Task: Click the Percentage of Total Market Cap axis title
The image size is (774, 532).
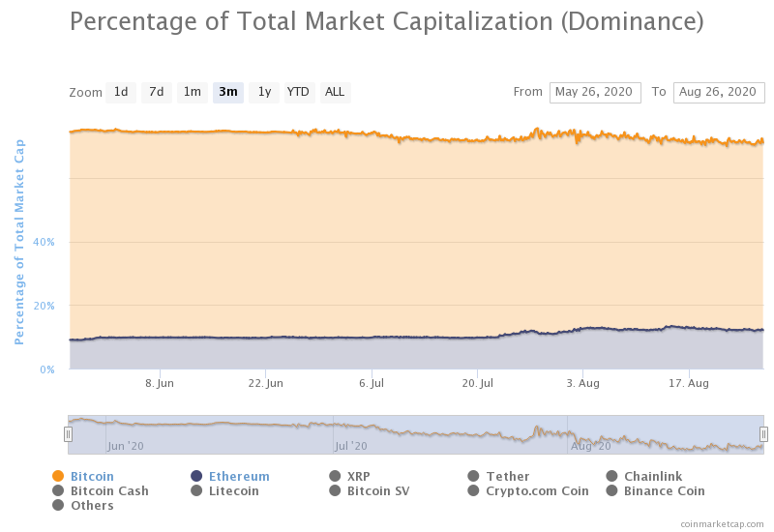Action: click(x=19, y=242)
